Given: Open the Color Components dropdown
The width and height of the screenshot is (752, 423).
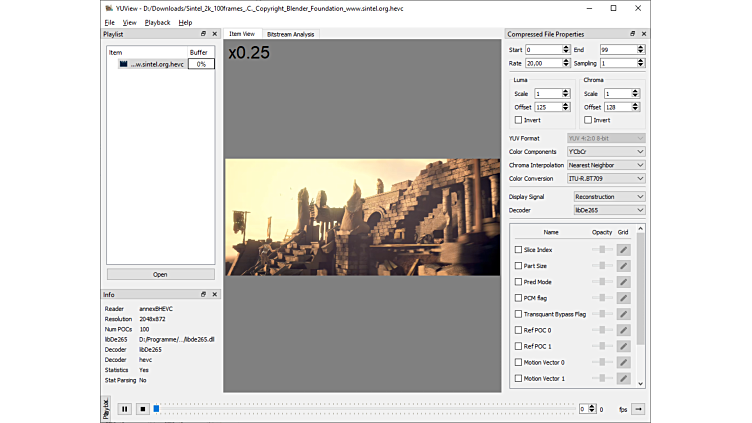Looking at the screenshot, I should [x=606, y=152].
